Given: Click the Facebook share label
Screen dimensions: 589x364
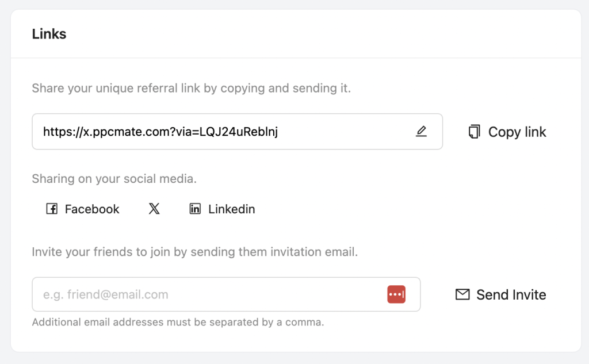Looking at the screenshot, I should [92, 209].
